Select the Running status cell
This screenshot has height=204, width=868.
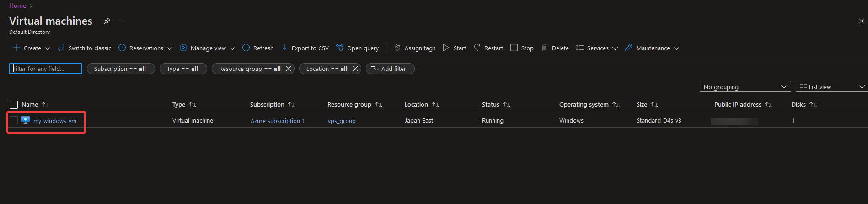pyautogui.click(x=493, y=120)
